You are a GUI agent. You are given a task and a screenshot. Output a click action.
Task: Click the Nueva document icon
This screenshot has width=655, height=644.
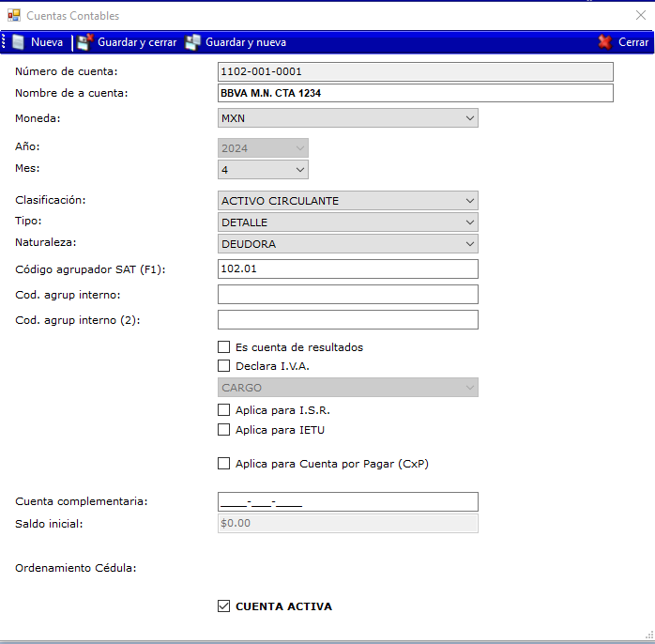click(19, 42)
